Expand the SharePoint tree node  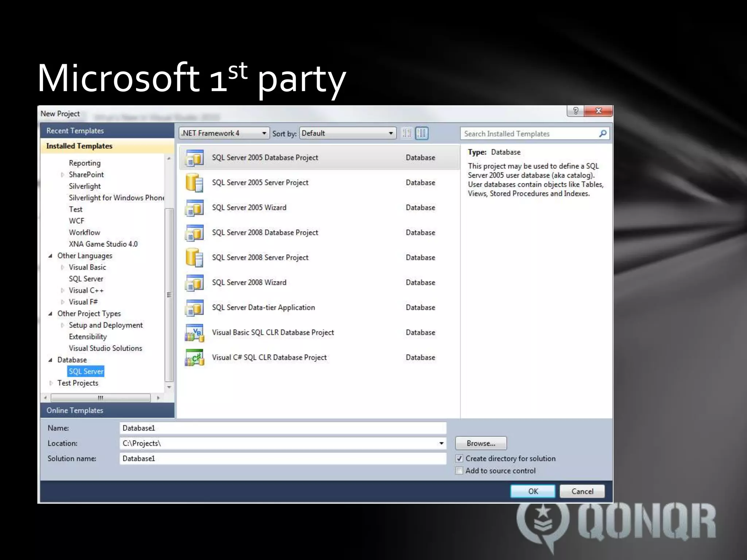tap(63, 175)
